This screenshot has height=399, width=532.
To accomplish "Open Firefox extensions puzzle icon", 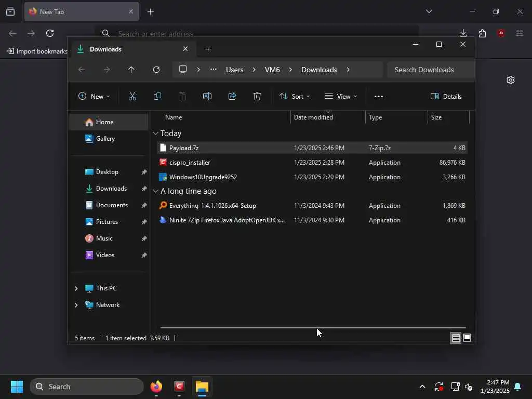I will click(x=482, y=33).
